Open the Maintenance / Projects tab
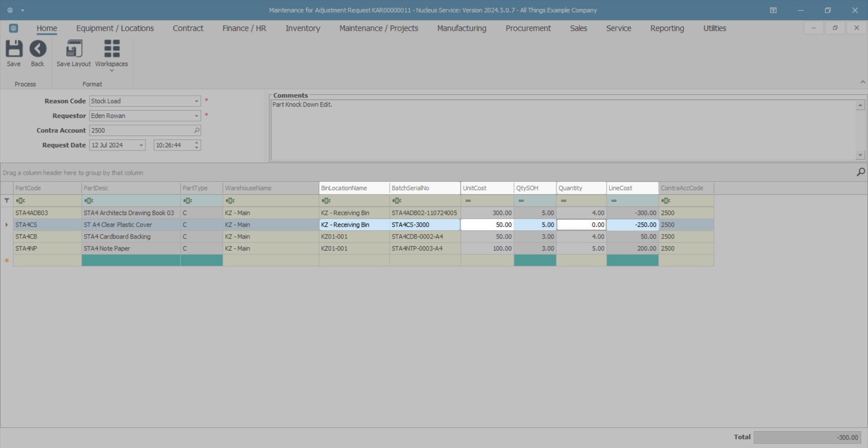Image resolution: width=868 pixels, height=448 pixels. 379,28
